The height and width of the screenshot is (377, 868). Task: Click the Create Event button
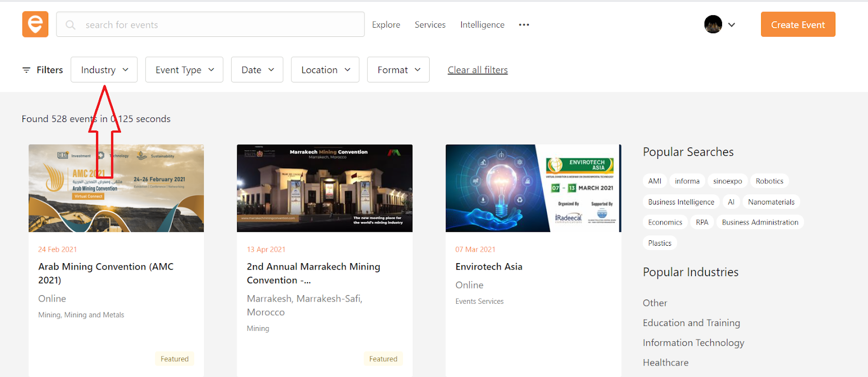click(x=798, y=24)
